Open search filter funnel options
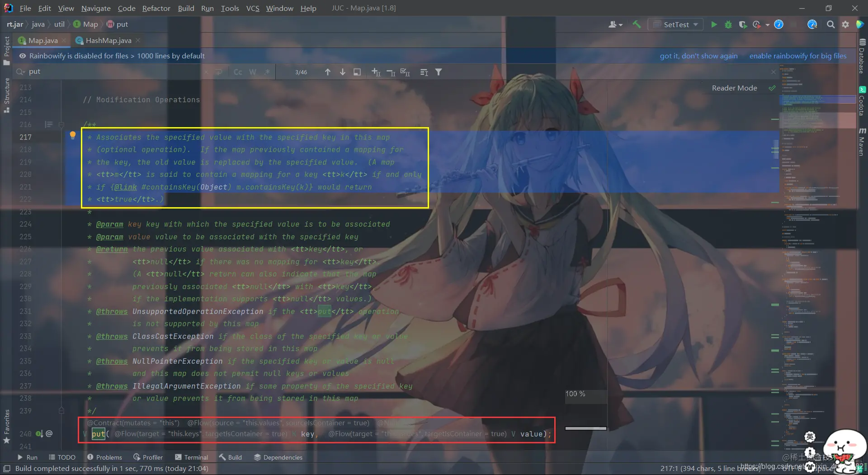 coord(439,72)
